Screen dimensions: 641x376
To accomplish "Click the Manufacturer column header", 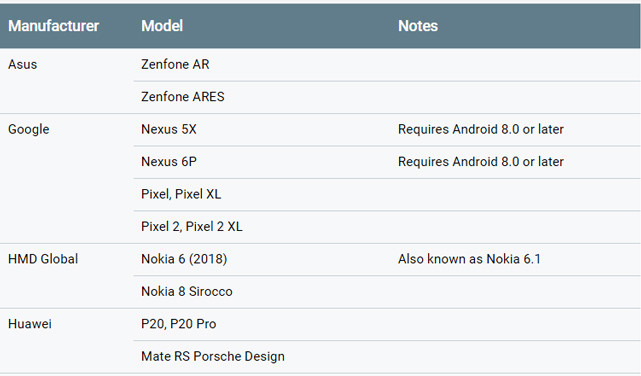I will pos(54,26).
